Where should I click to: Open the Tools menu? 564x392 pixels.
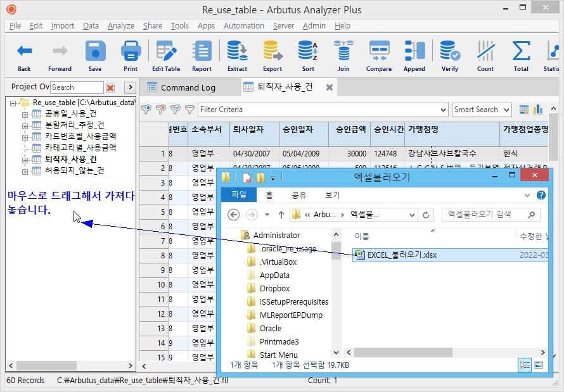(180, 26)
